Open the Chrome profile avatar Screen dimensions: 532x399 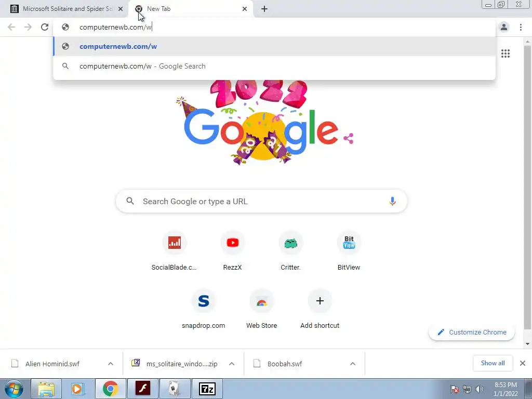pyautogui.click(x=504, y=27)
